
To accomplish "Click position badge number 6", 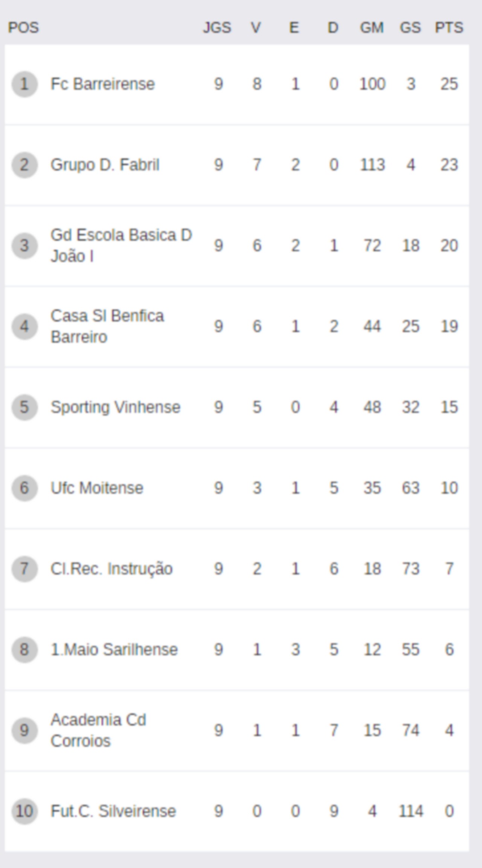I will pos(24,488).
